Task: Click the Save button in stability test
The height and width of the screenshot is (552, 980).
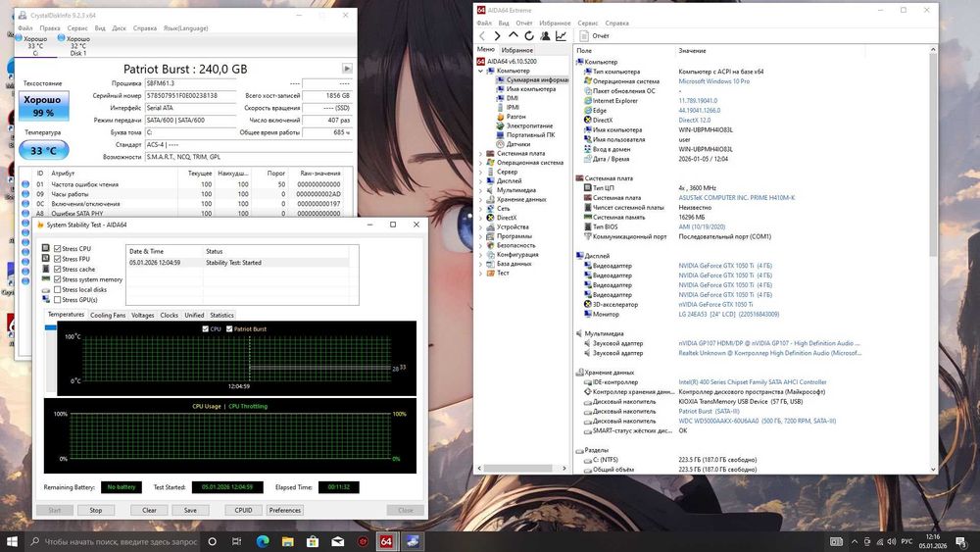Action: point(190,510)
